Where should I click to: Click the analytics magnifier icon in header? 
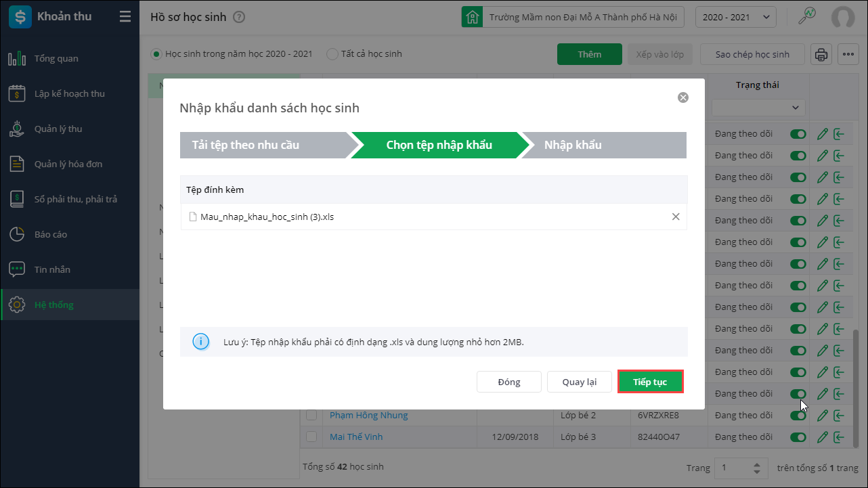[807, 16]
